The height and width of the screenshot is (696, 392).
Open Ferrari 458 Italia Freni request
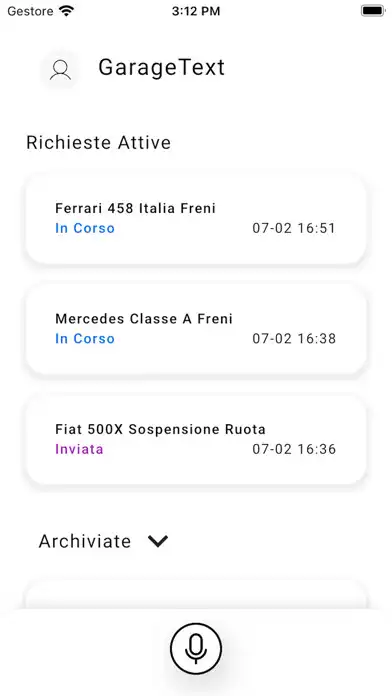pos(196,219)
